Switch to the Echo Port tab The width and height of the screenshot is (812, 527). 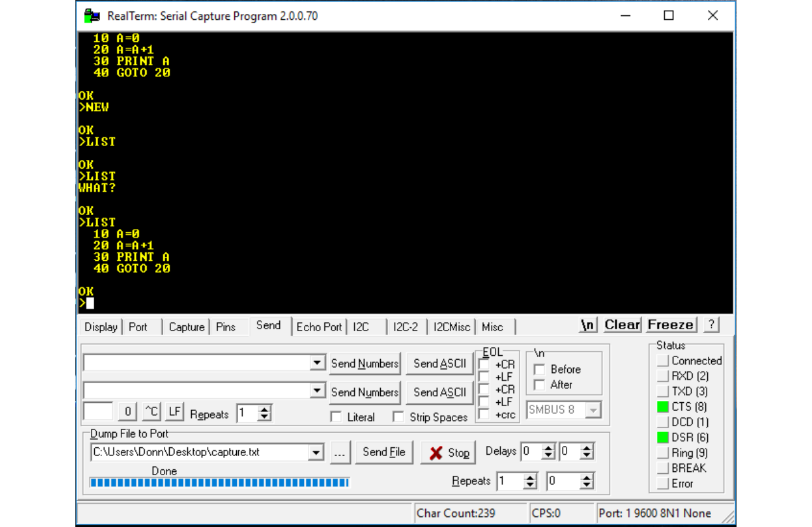(319, 327)
